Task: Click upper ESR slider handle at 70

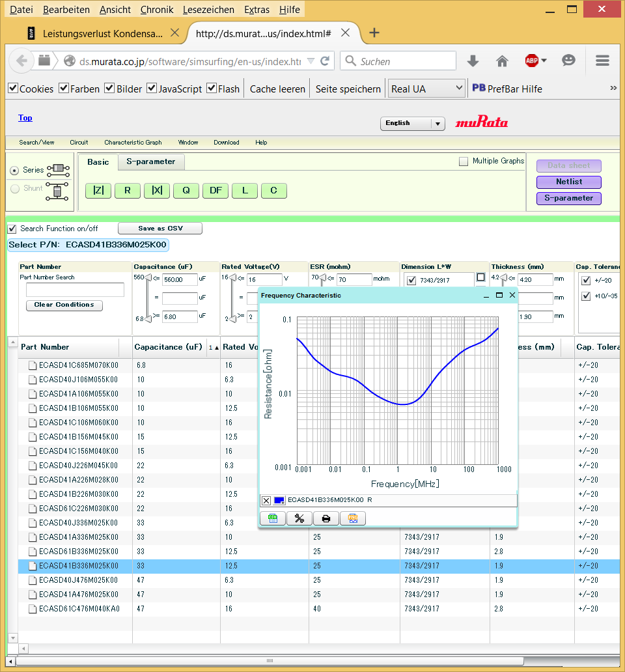Action: click(x=324, y=277)
